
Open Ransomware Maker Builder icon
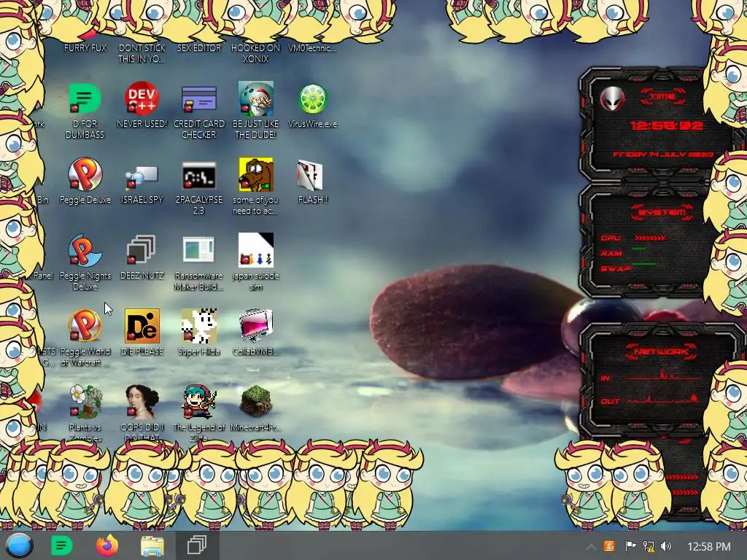tap(198, 249)
